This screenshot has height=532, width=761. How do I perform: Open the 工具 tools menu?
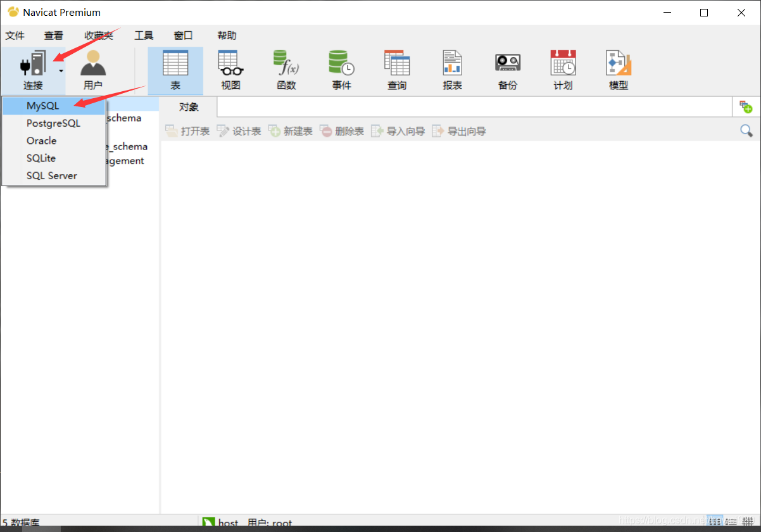coord(144,35)
